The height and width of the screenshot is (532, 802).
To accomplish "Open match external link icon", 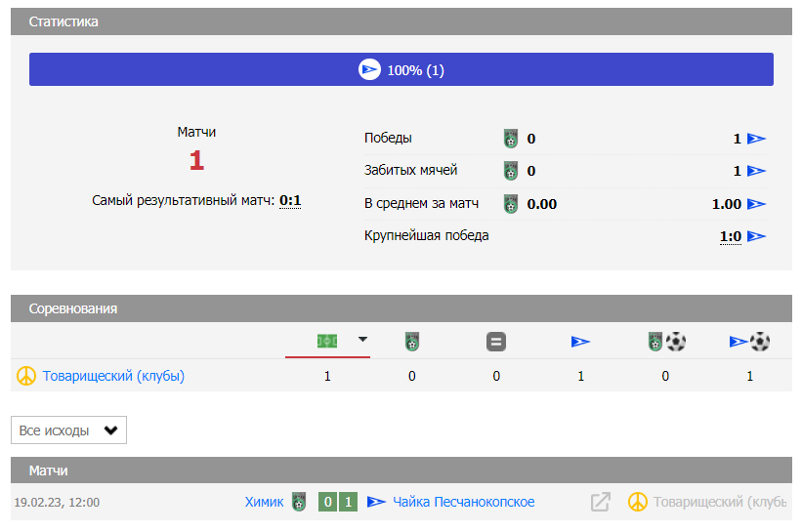I will (601, 502).
